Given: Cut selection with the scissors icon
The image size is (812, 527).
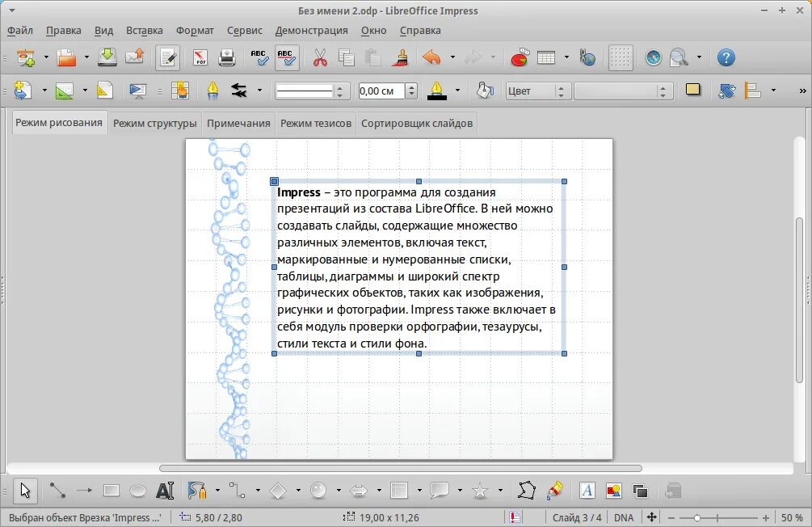Looking at the screenshot, I should click(320, 57).
